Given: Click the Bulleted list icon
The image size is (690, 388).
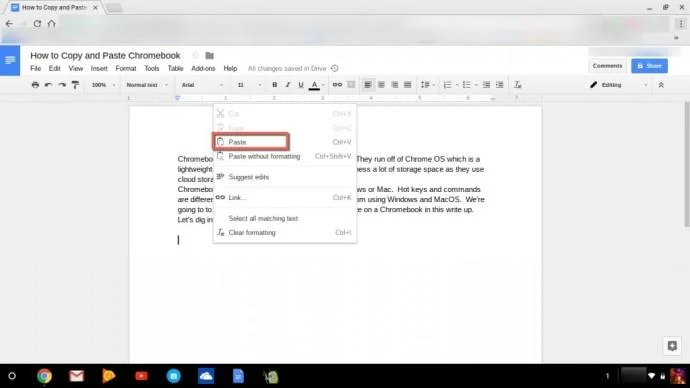Looking at the screenshot, I should pyautogui.click(x=466, y=84).
